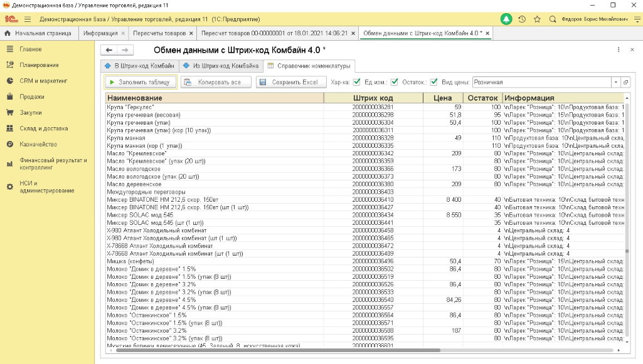Click the back navigation arrow
This screenshot has height=364, width=643.
[109, 50]
